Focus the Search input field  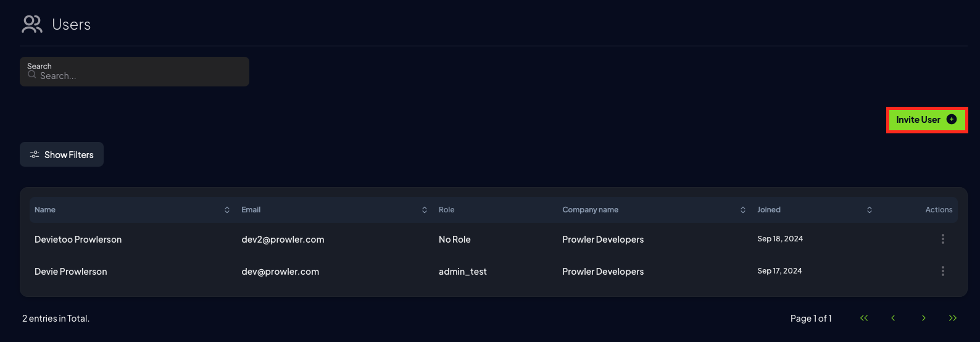135,72
